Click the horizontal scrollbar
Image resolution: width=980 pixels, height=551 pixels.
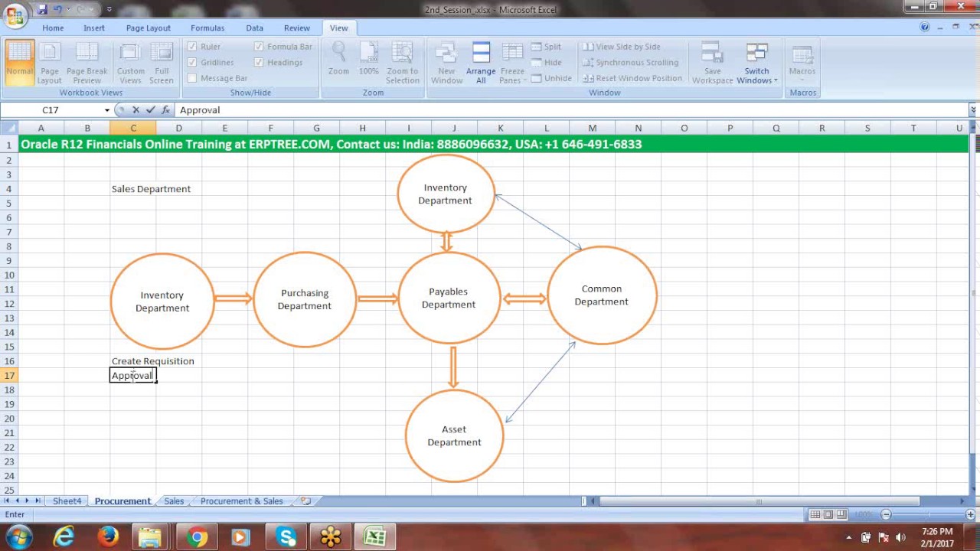(759, 501)
